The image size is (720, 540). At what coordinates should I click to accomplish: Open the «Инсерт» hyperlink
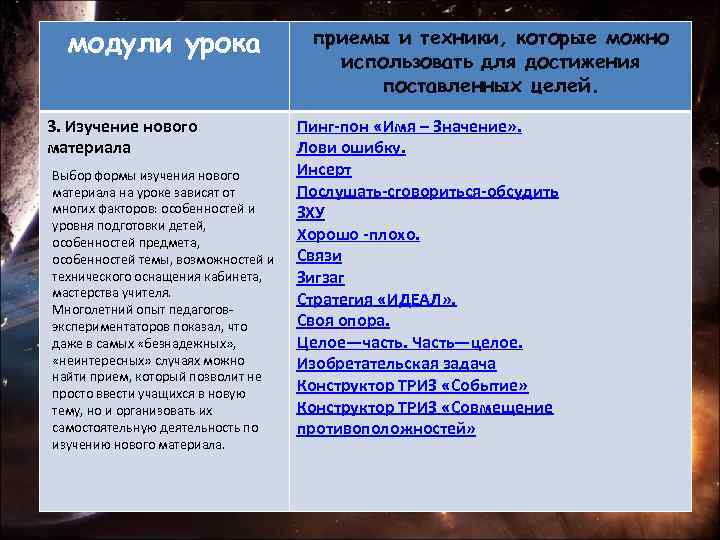324,169
